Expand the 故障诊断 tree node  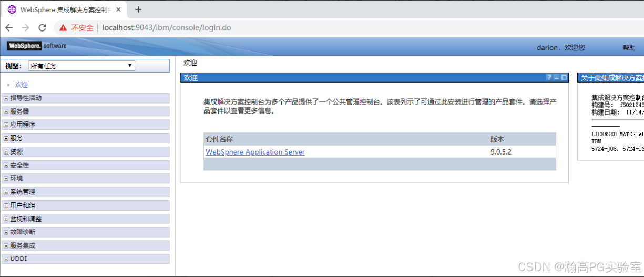(x=6, y=232)
